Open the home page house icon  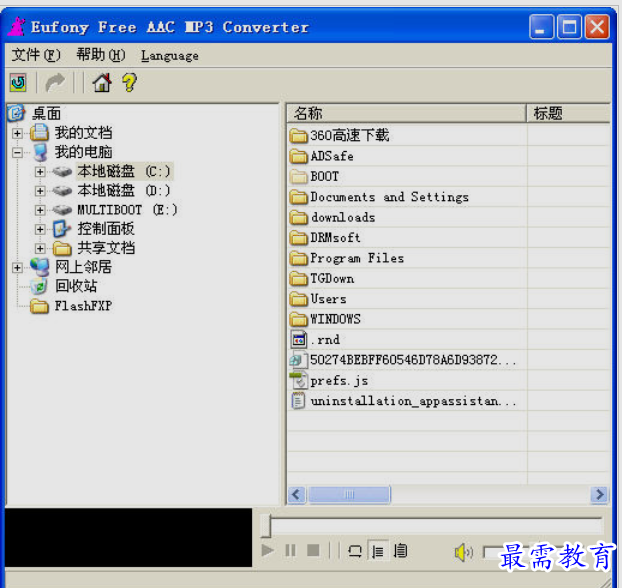(102, 83)
